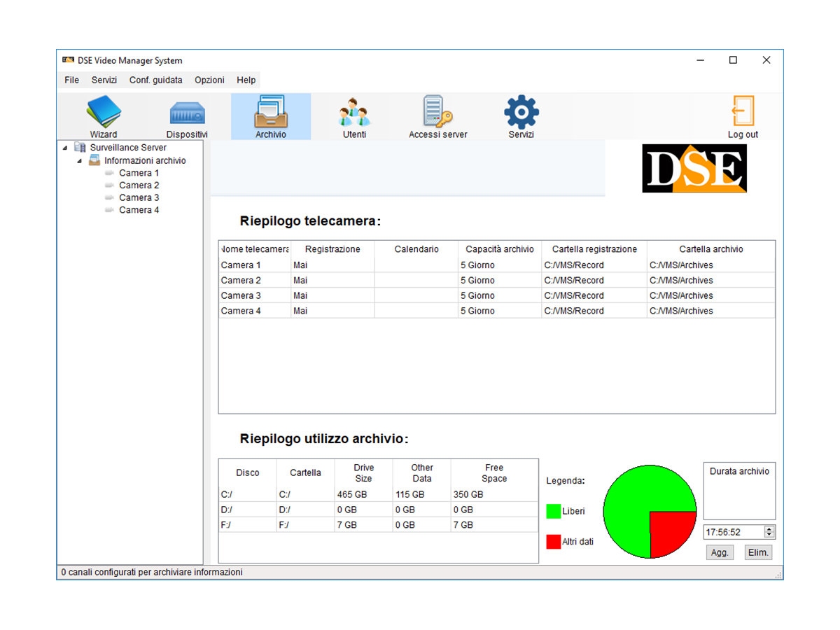This screenshot has width=840, height=630.
Task: Click the red Altri dati legend swatch
Action: 553,542
